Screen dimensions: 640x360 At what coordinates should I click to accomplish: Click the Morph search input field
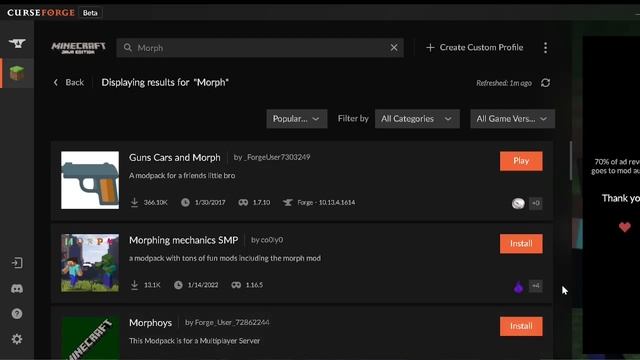260,48
